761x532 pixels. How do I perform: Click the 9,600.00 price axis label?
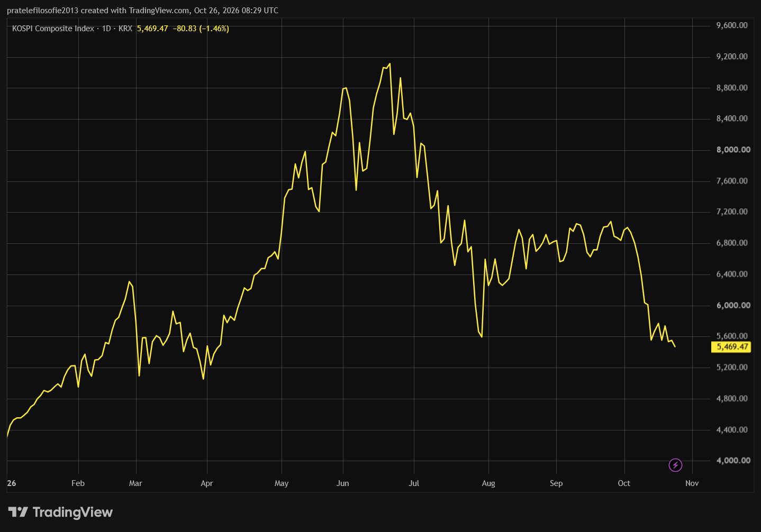[732, 25]
